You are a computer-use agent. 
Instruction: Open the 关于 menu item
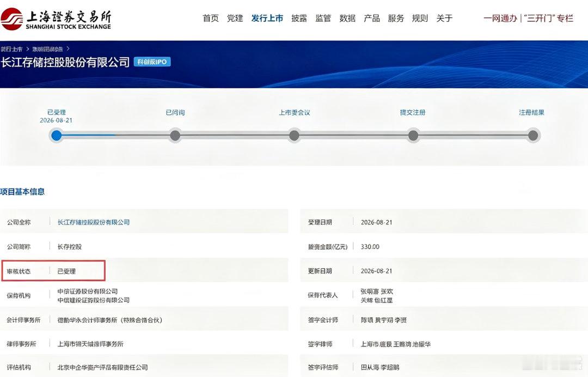click(444, 18)
